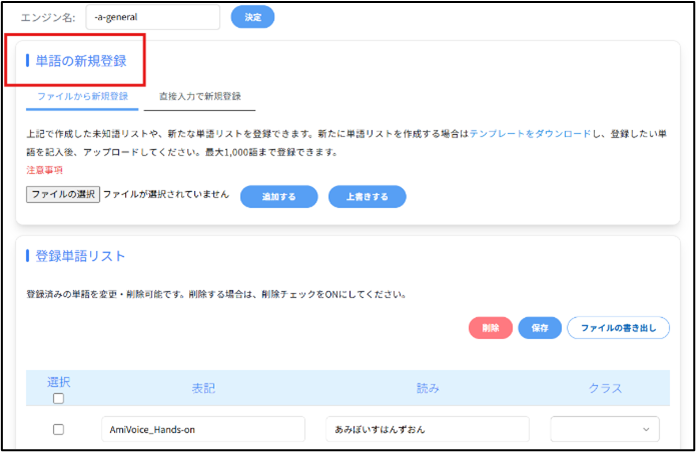The image size is (696, 452).
Task: Click the 読み field containing あみぼいすはんずおん
Action: point(427,429)
